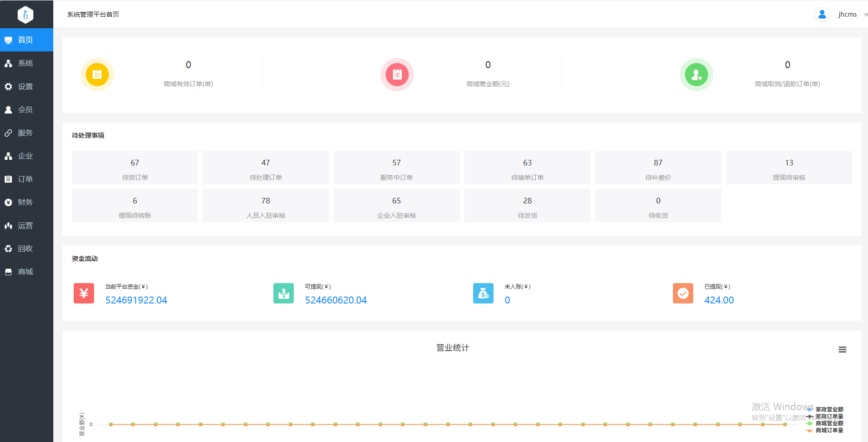Toggle 商城订单量 series in chart legend
The height and width of the screenshot is (442, 868).
coord(829,430)
